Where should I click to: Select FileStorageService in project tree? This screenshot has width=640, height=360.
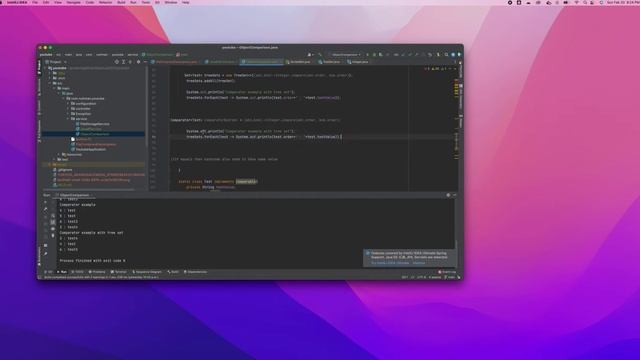(94, 124)
